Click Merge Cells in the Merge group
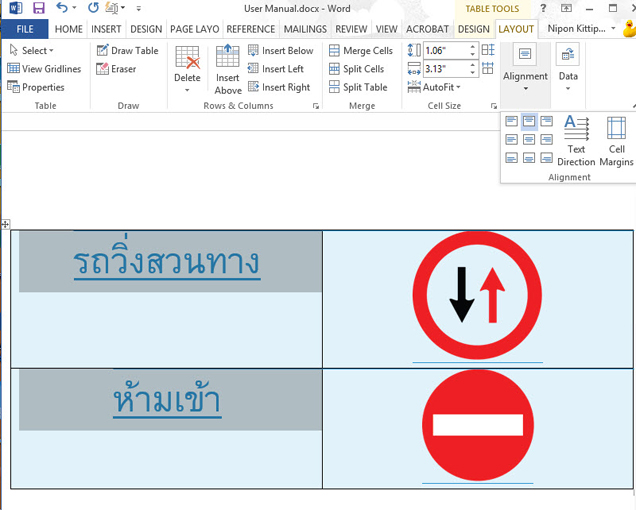The width and height of the screenshot is (636, 510). (x=360, y=51)
